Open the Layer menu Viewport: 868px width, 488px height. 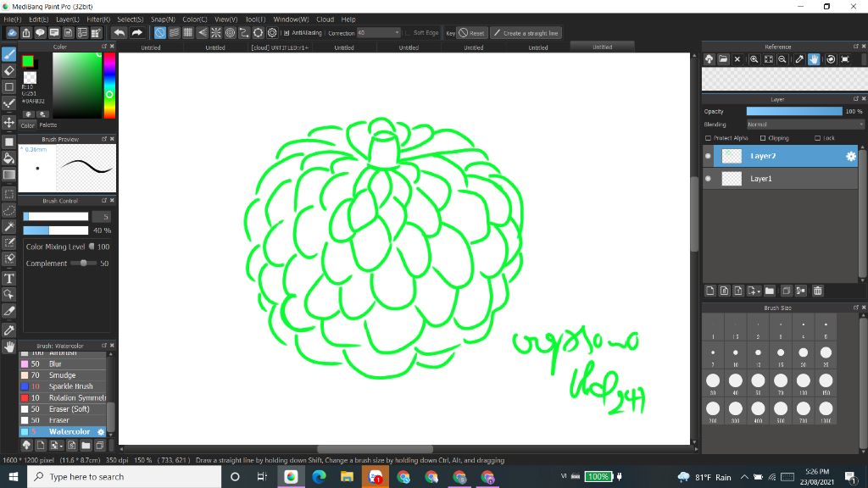[x=68, y=19]
